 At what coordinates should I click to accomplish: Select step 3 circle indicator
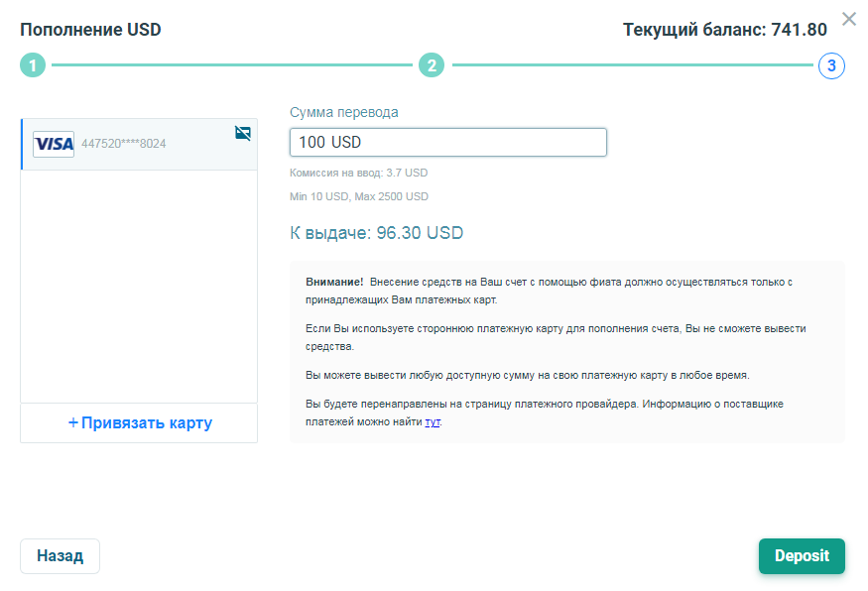[831, 65]
